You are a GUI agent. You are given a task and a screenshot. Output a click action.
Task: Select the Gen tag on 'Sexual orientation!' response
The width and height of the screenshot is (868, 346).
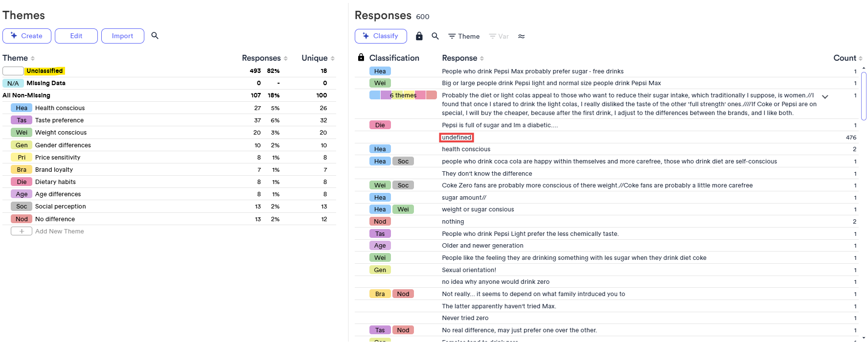click(x=380, y=270)
